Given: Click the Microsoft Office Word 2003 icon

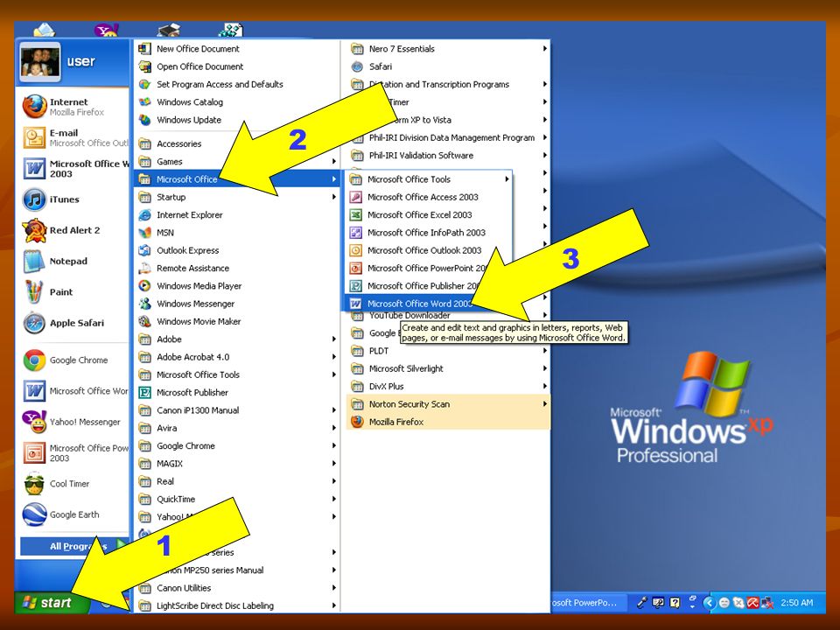Looking at the screenshot, I should point(356,304).
